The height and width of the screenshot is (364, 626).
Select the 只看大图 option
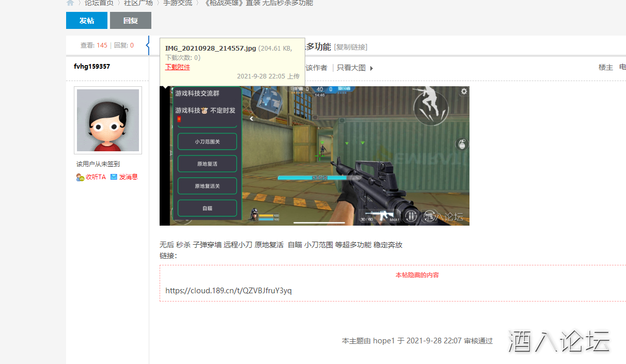pyautogui.click(x=351, y=68)
